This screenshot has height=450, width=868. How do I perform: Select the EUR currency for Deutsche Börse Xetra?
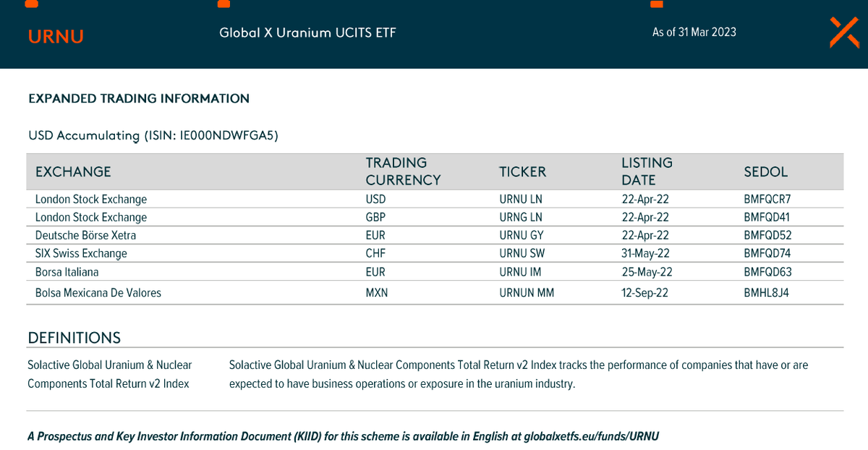375,235
